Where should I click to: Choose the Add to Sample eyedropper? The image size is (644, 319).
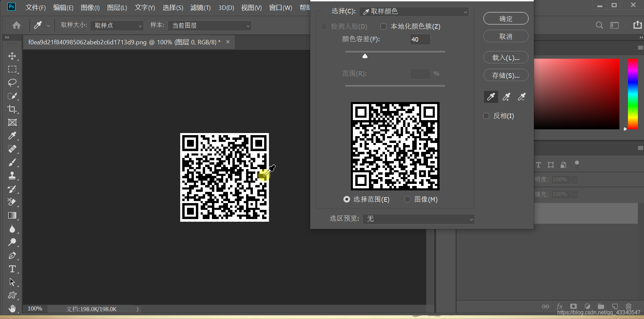(x=506, y=97)
